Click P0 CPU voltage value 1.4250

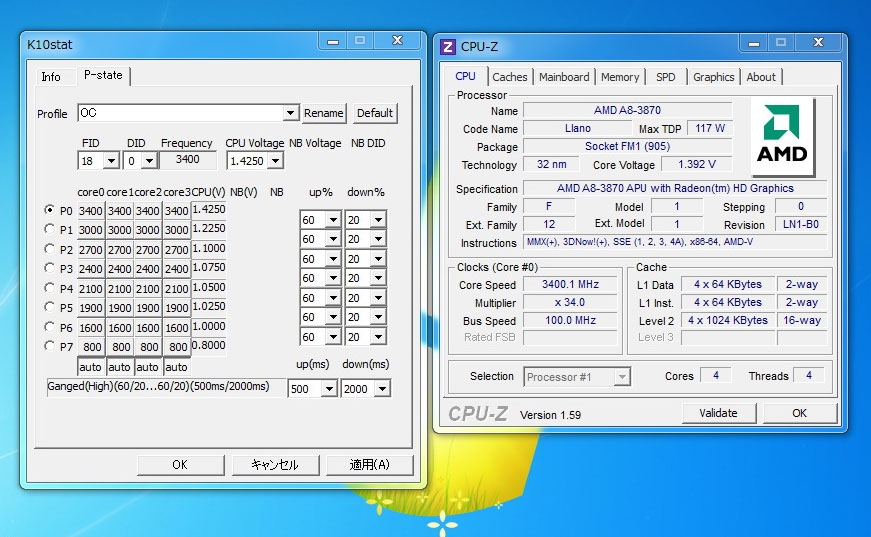[x=209, y=209]
